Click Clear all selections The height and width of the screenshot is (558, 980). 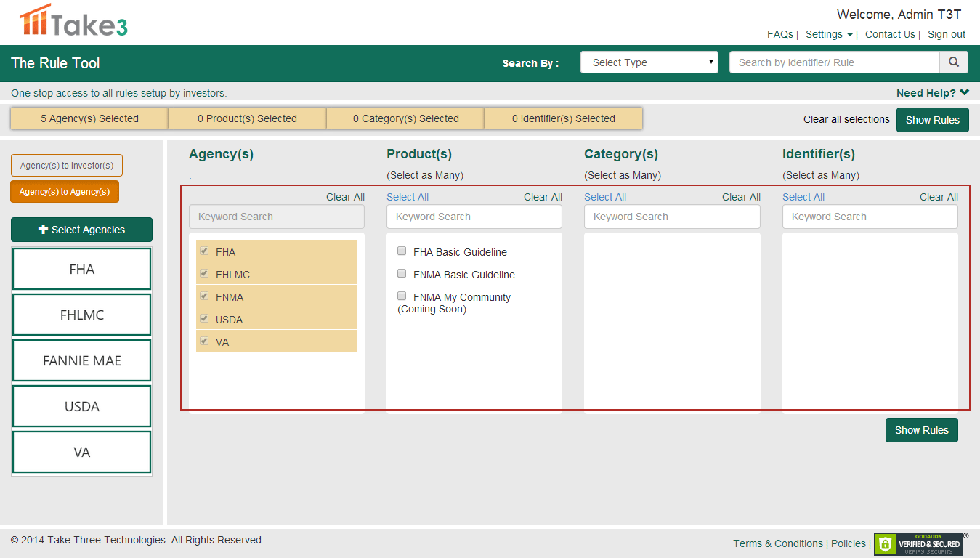pyautogui.click(x=846, y=119)
